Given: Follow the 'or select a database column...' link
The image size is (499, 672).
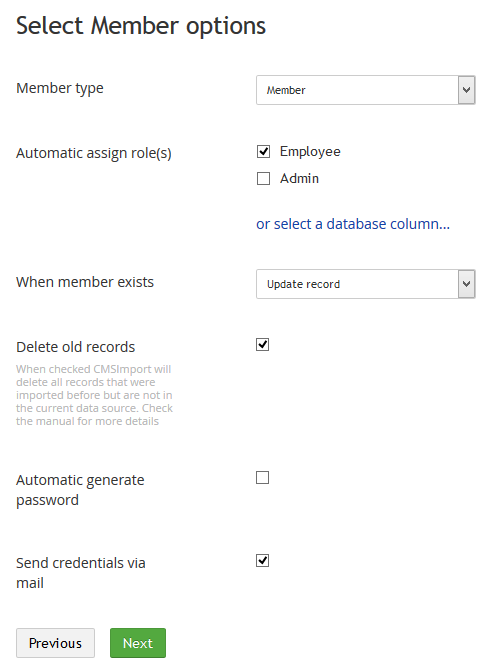Looking at the screenshot, I should coord(353,224).
